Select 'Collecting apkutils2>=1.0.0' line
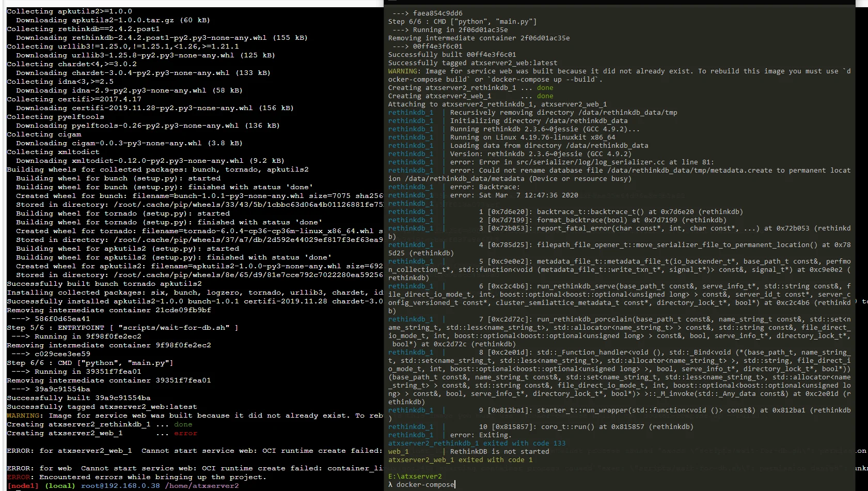This screenshot has height=491, width=868. tap(69, 11)
